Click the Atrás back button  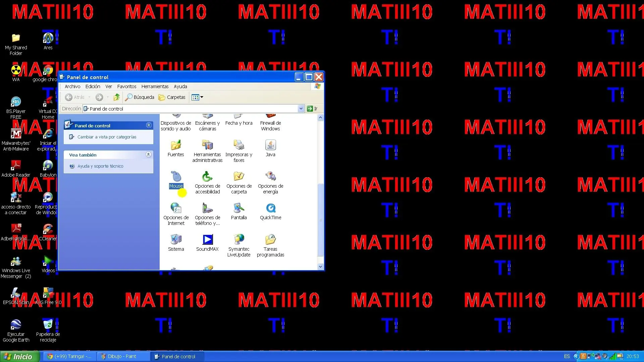tap(75, 97)
